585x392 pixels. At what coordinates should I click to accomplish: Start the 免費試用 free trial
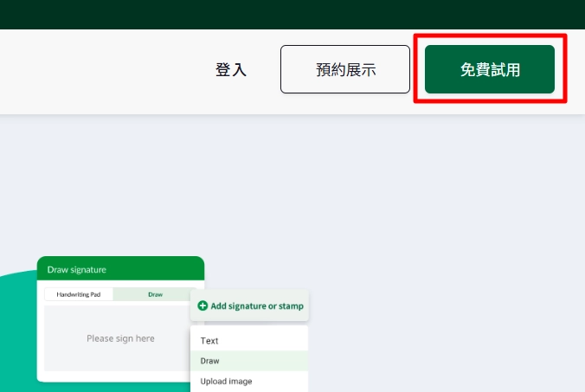pyautogui.click(x=490, y=69)
